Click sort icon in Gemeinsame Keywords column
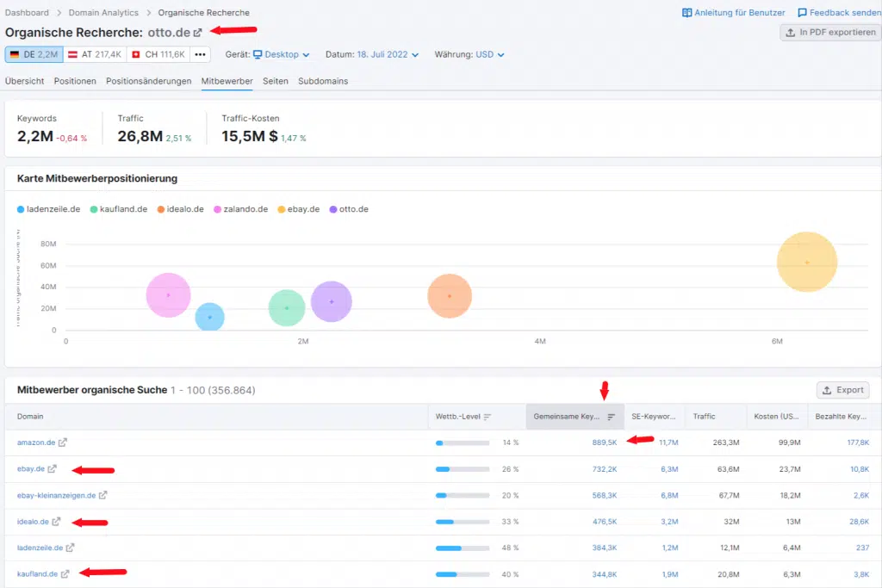Viewport: 882px width, 588px height. [x=611, y=417]
